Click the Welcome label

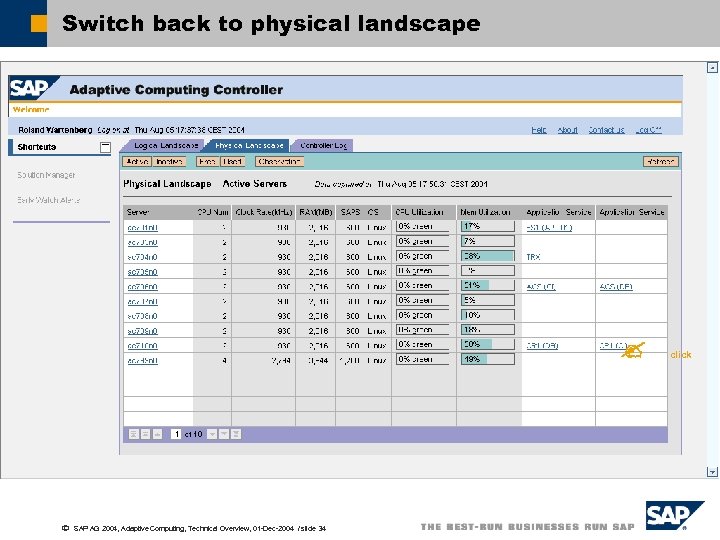click(x=31, y=110)
